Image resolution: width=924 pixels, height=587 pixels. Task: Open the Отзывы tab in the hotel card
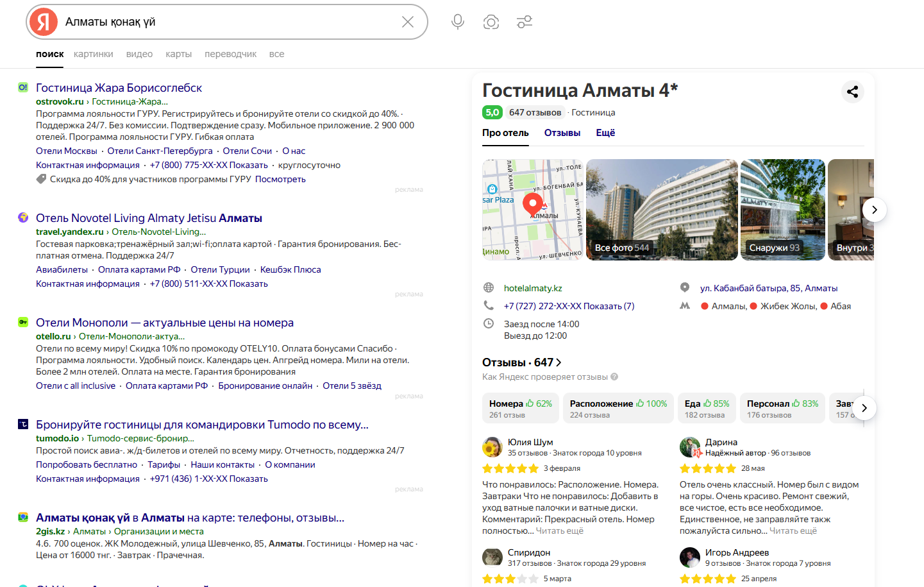[562, 133]
